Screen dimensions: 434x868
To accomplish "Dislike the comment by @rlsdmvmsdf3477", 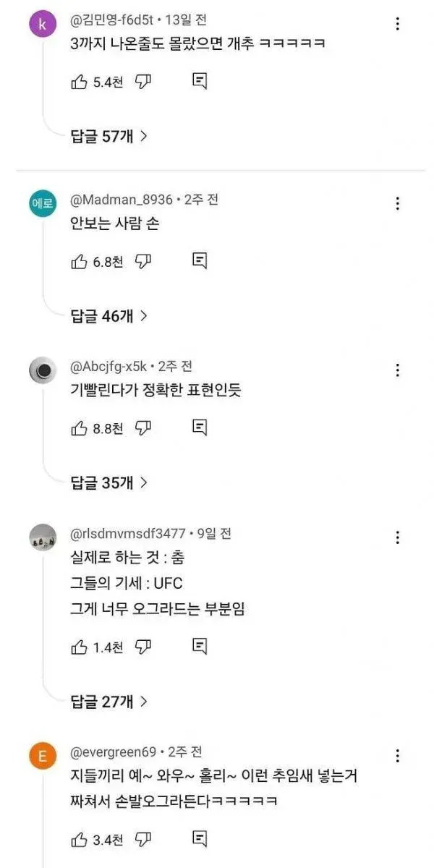I will [x=143, y=646].
